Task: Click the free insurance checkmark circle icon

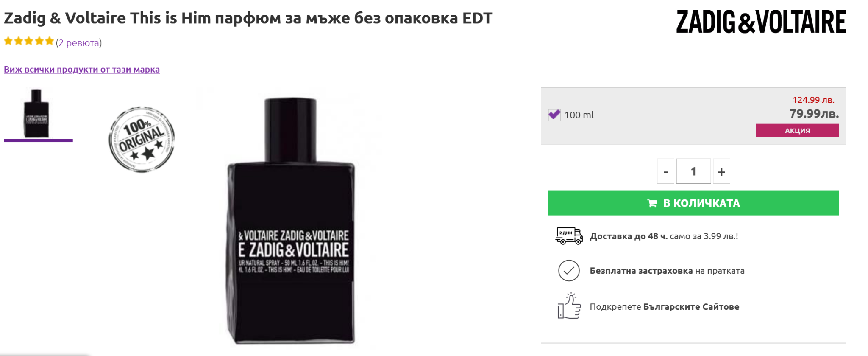Action: tap(569, 271)
